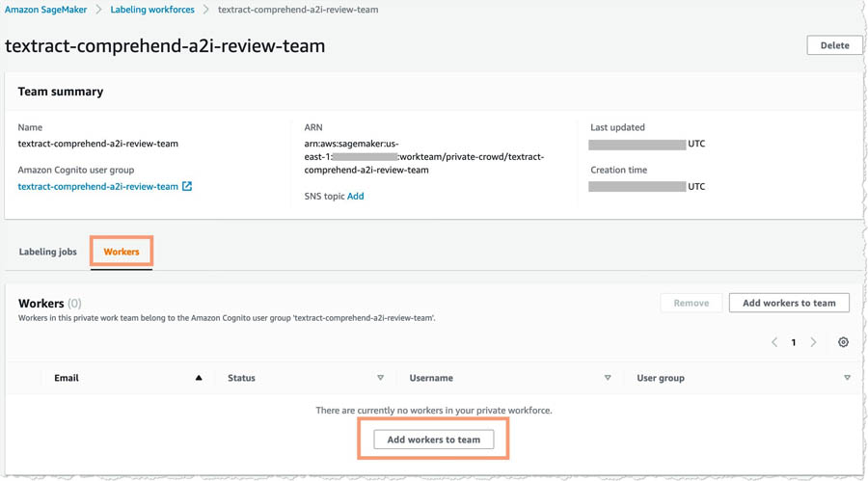Add an SNS topic

click(355, 196)
